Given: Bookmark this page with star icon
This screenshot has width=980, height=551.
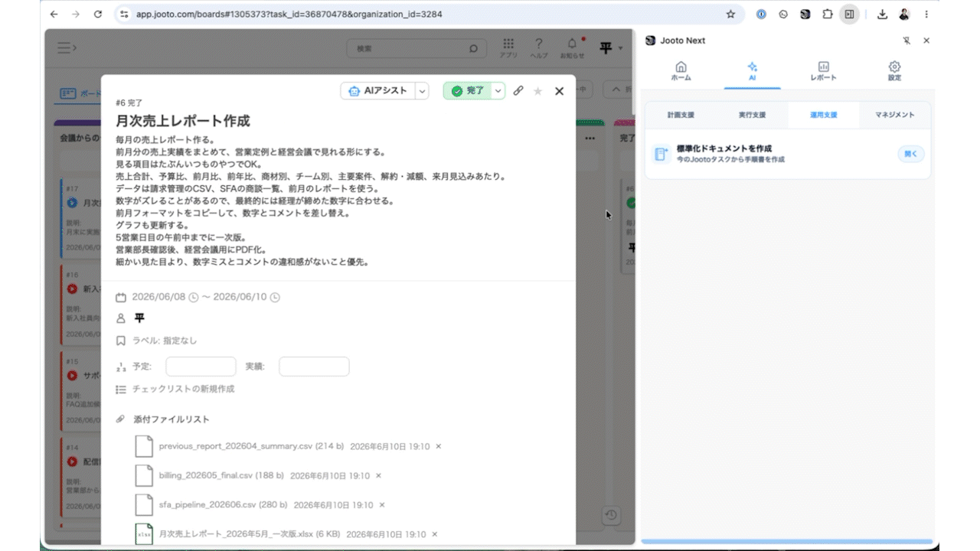Looking at the screenshot, I should (x=730, y=14).
